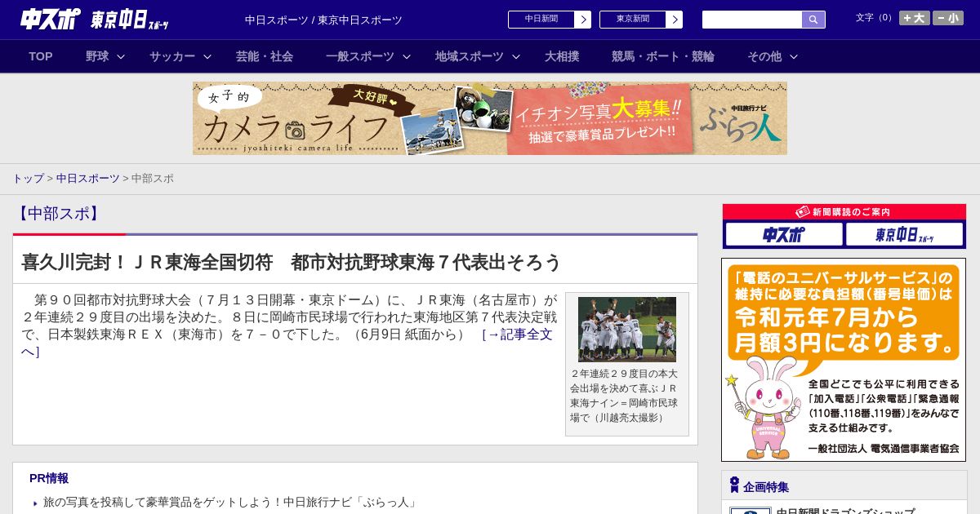Open the 競馬・ボート・競輪 menu item
Viewport: 980px width, 514px height.
[663, 56]
